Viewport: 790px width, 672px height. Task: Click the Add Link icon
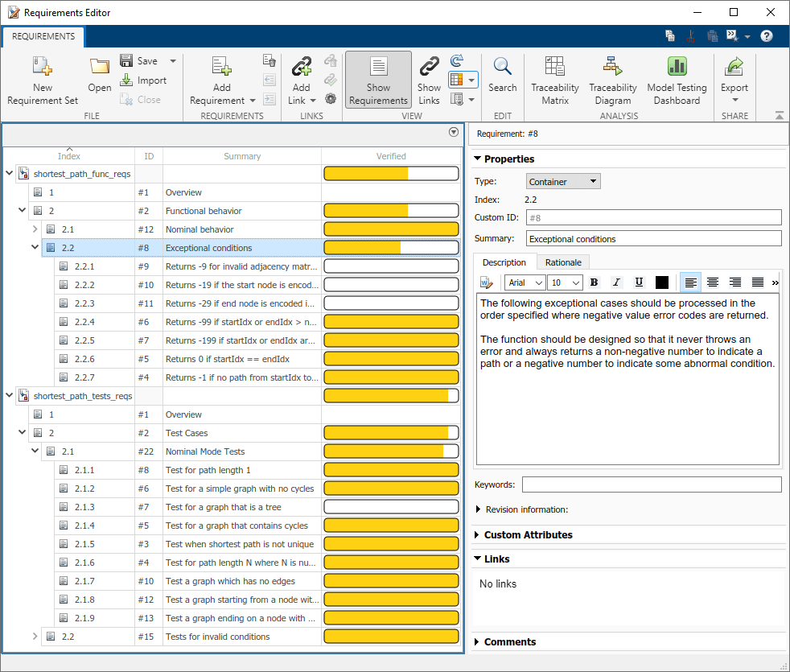301,68
